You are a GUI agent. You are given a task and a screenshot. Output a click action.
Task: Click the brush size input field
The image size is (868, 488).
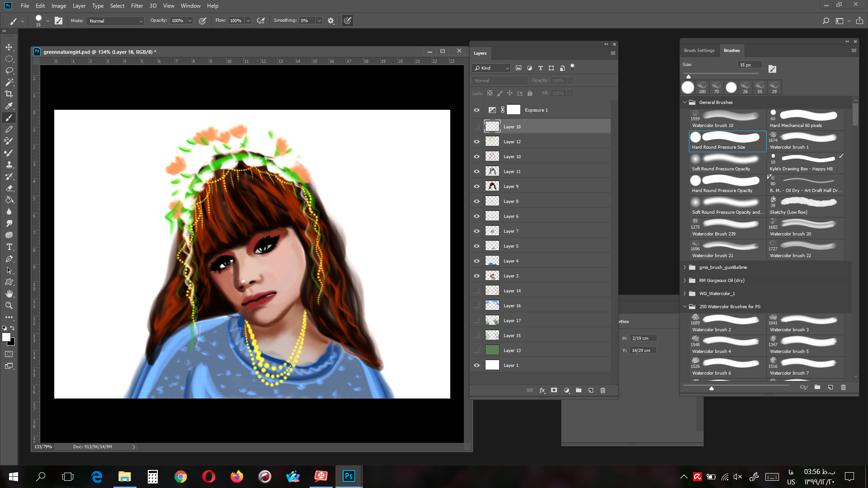coord(750,65)
